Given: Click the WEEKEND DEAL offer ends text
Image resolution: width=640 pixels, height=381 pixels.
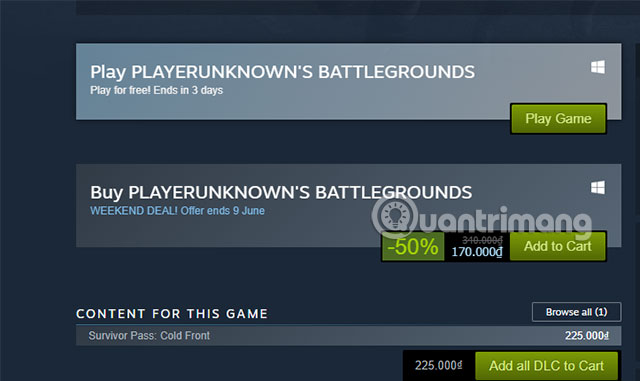Looking at the screenshot, I should point(177,211).
